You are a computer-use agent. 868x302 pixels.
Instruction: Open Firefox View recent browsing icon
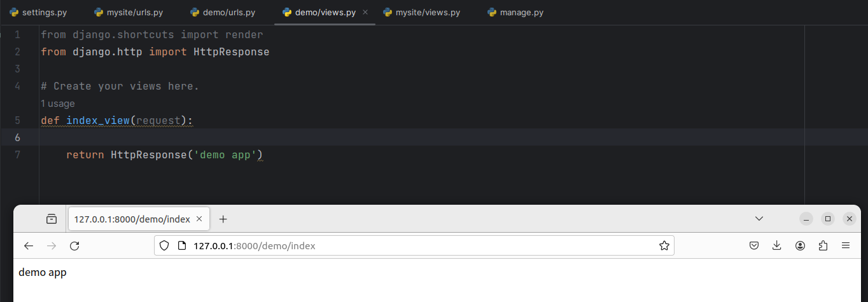(x=52, y=219)
